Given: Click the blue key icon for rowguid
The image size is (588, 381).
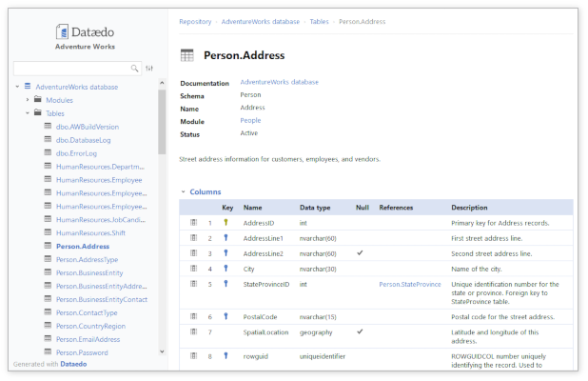Looking at the screenshot, I should point(225,355).
